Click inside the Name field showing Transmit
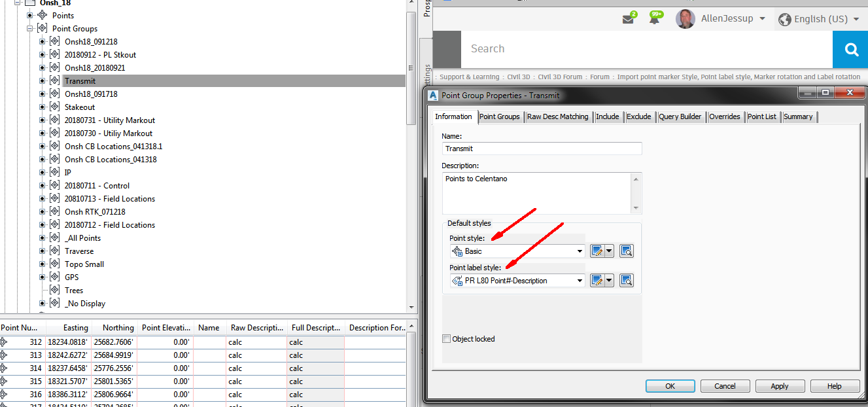Viewport: 868px width, 407px height. tap(542, 149)
